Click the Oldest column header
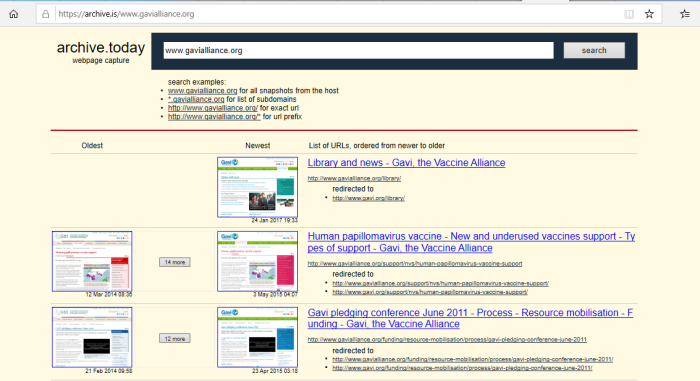Screen dimensions: 700x381 tap(92, 146)
